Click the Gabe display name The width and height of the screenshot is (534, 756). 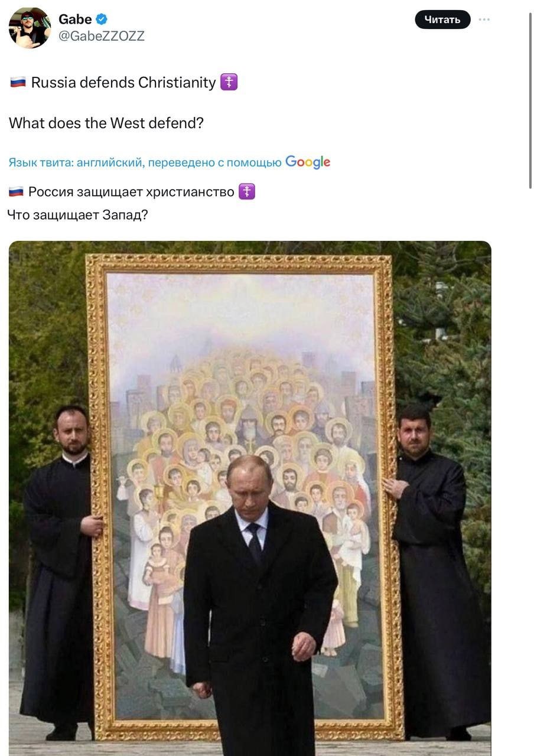tap(75, 19)
